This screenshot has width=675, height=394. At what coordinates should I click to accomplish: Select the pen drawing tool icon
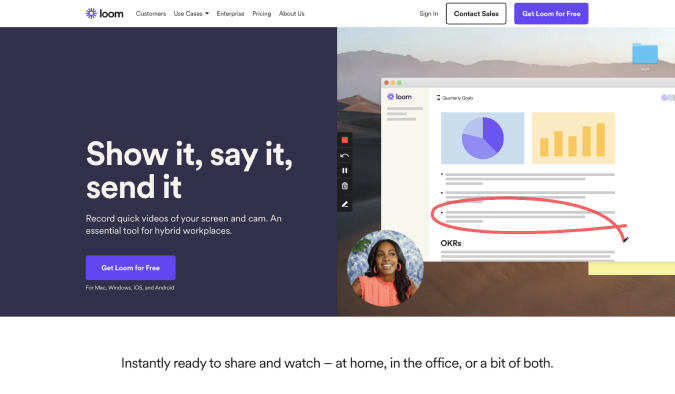(344, 204)
